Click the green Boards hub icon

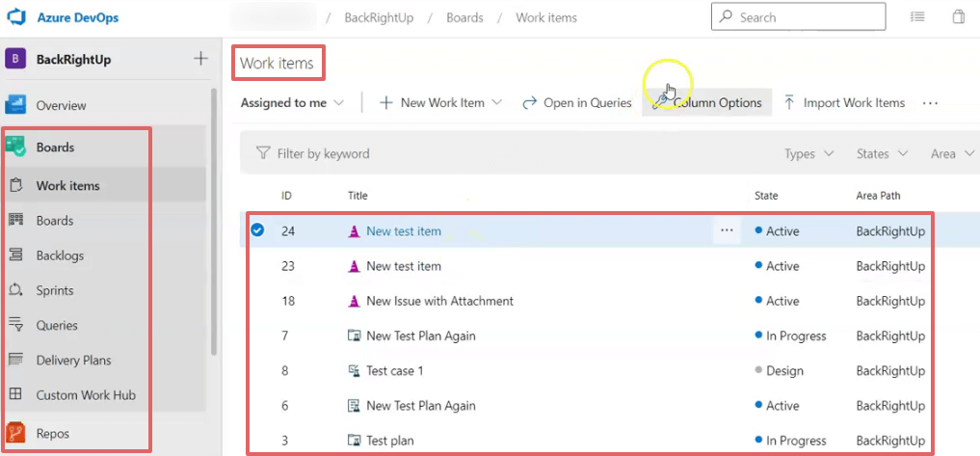15,147
